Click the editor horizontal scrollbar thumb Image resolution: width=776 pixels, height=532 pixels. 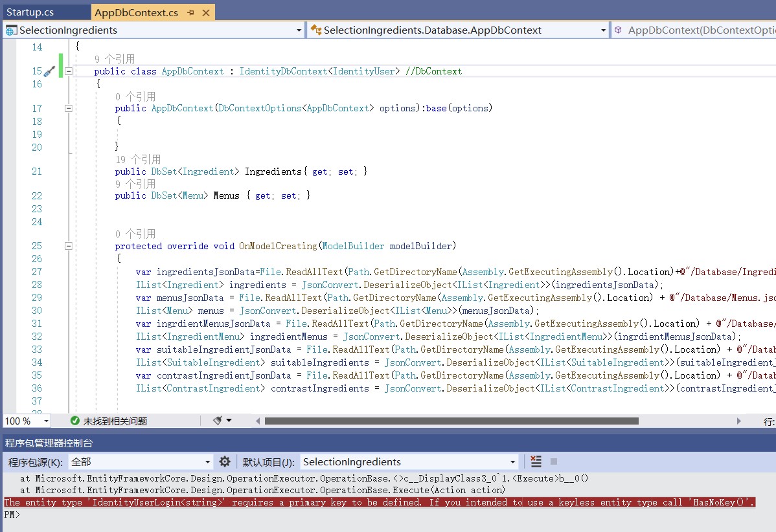451,421
